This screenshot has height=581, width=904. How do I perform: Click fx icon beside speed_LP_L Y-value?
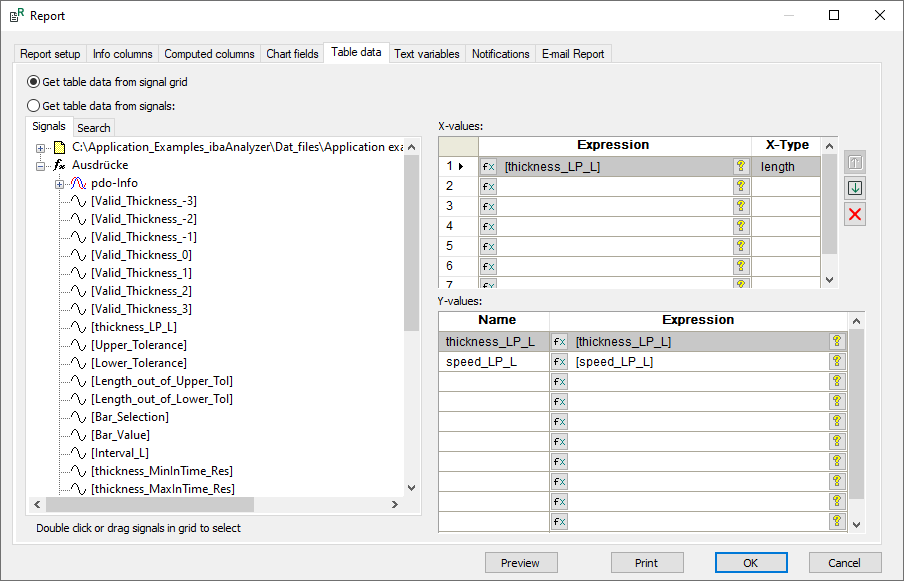559,362
